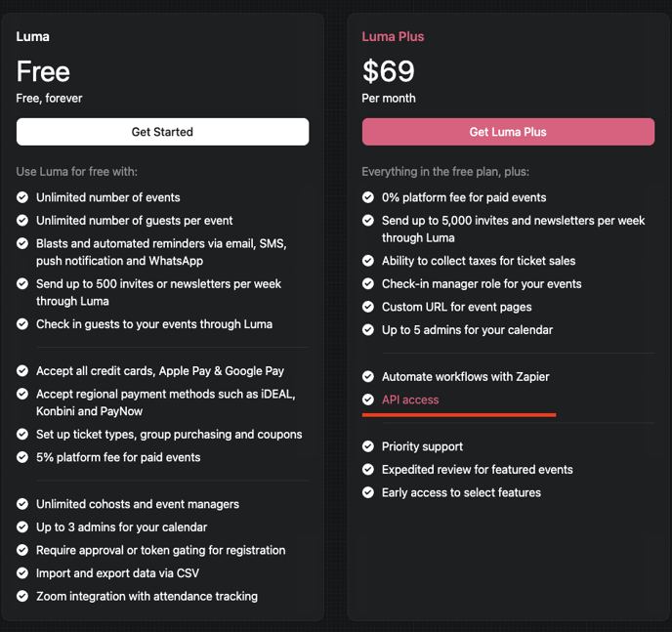Image resolution: width=672 pixels, height=632 pixels.
Task: Click checkmark icon beside Zoom integration feature
Action: tap(22, 596)
